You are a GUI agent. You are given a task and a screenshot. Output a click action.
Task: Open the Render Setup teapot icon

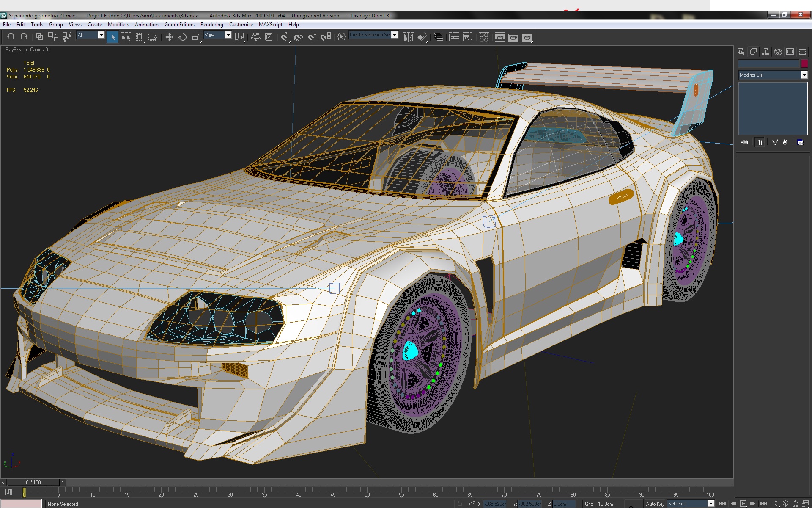pos(499,37)
